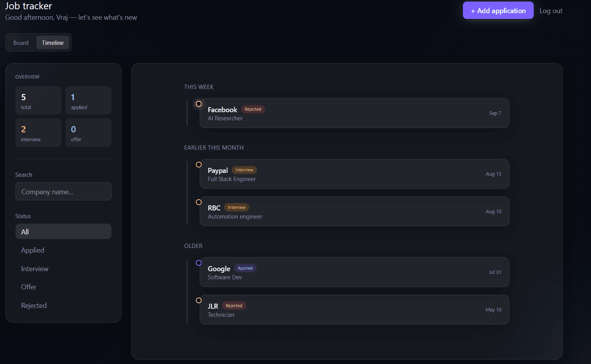Open the Google Software Dev card
The height and width of the screenshot is (364, 591).
[354, 272]
